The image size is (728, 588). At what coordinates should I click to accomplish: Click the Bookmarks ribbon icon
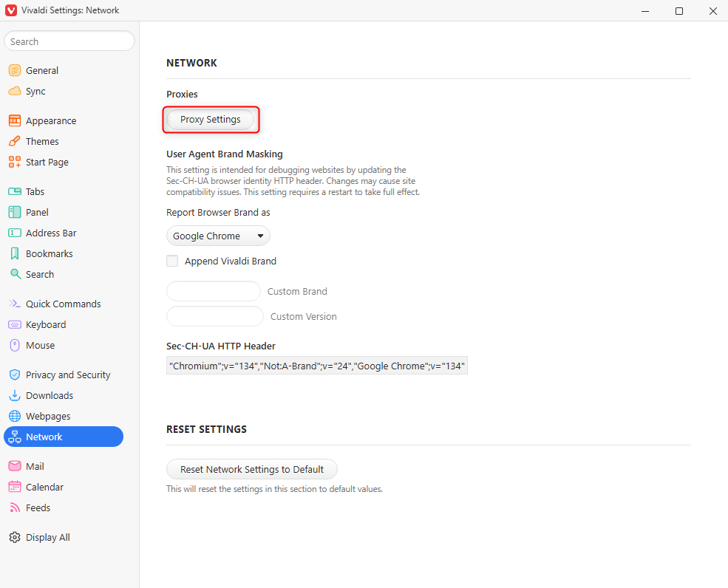pyautogui.click(x=15, y=253)
